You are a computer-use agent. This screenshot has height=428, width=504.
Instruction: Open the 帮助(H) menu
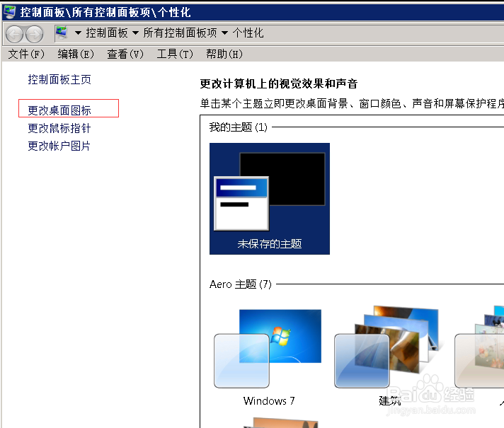(x=224, y=54)
